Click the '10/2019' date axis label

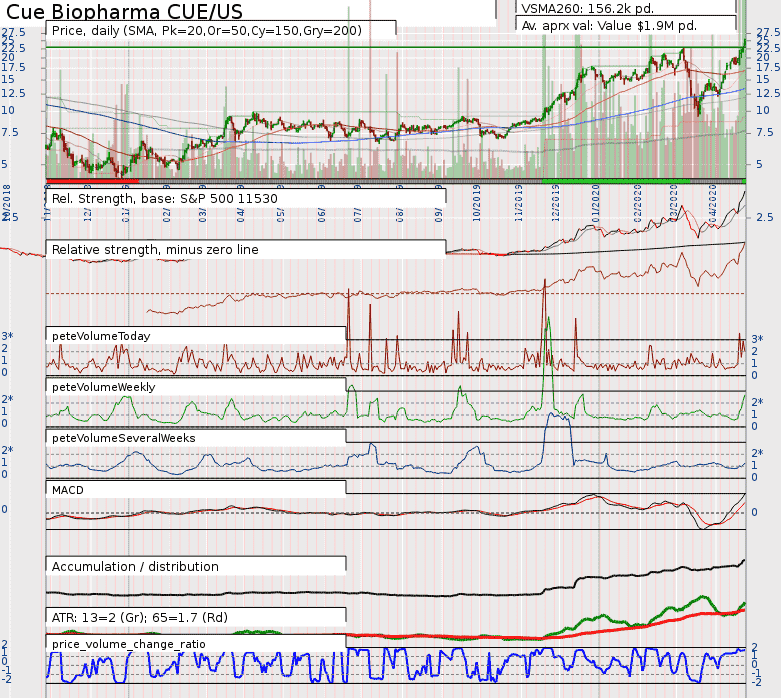(x=477, y=203)
